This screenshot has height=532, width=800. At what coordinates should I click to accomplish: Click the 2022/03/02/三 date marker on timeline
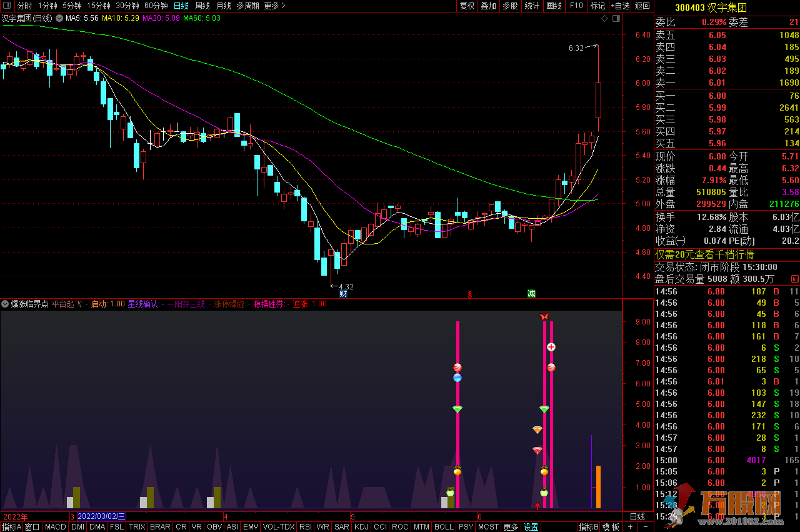coord(101,516)
